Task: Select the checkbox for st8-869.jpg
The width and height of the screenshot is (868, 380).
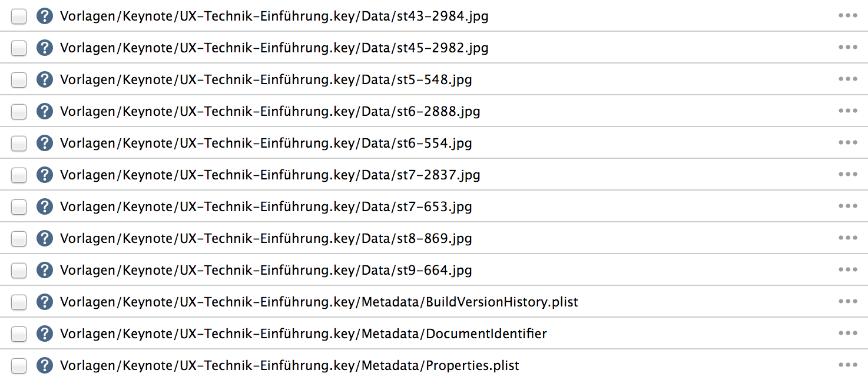Action: point(19,239)
